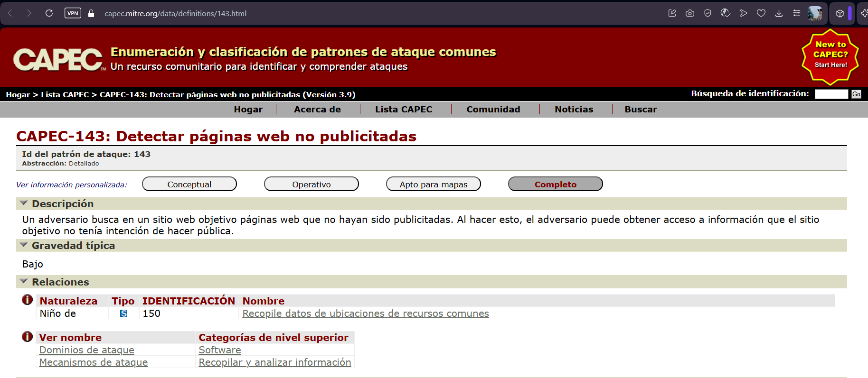
Task: Collapse the Gravedad típica section
Action: pyautogui.click(x=24, y=245)
